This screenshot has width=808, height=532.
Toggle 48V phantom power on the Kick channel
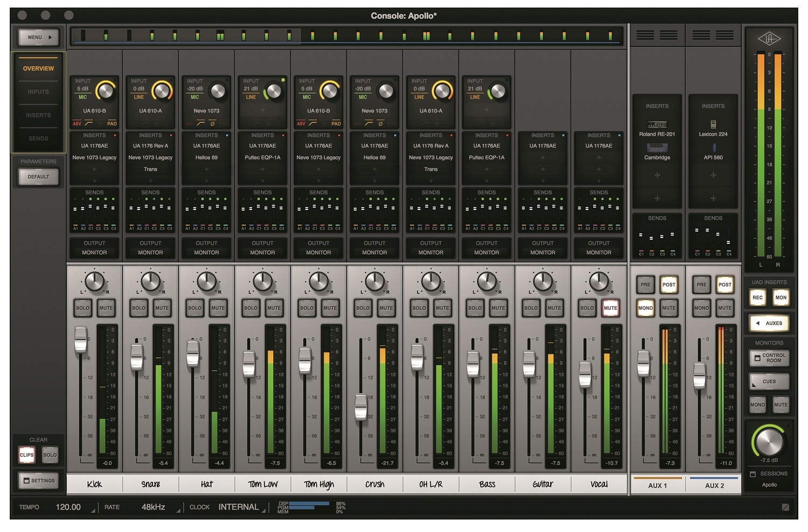[x=76, y=124]
